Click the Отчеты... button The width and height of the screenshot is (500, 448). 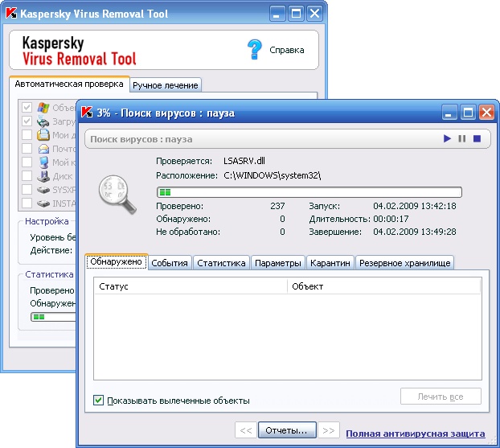(287, 430)
